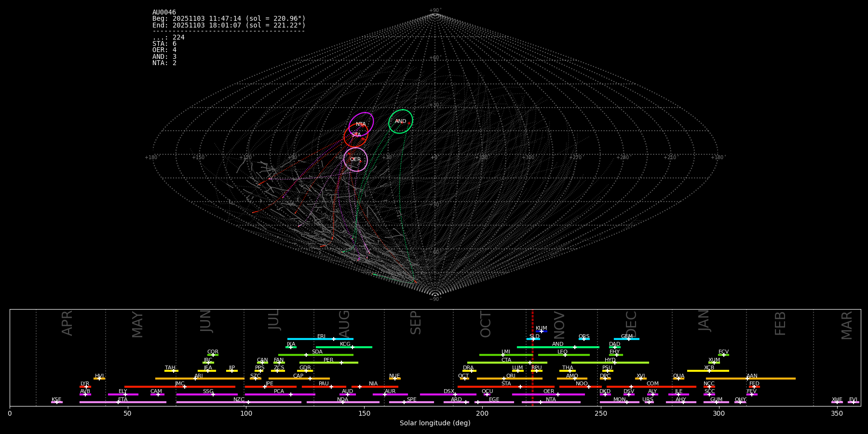Viewport: 868px width, 434px height.
Task: Click the +90° label at the map top
Action: click(x=435, y=11)
